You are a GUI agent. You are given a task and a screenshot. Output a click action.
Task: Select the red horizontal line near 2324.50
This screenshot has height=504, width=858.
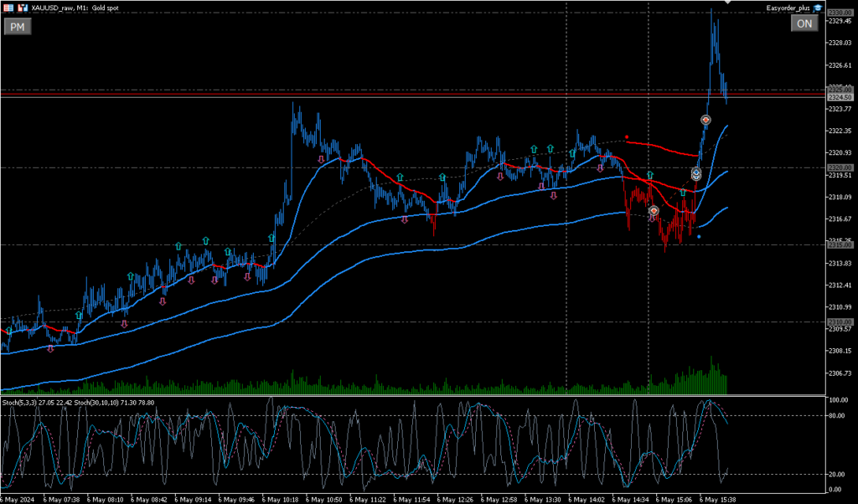coord(412,95)
